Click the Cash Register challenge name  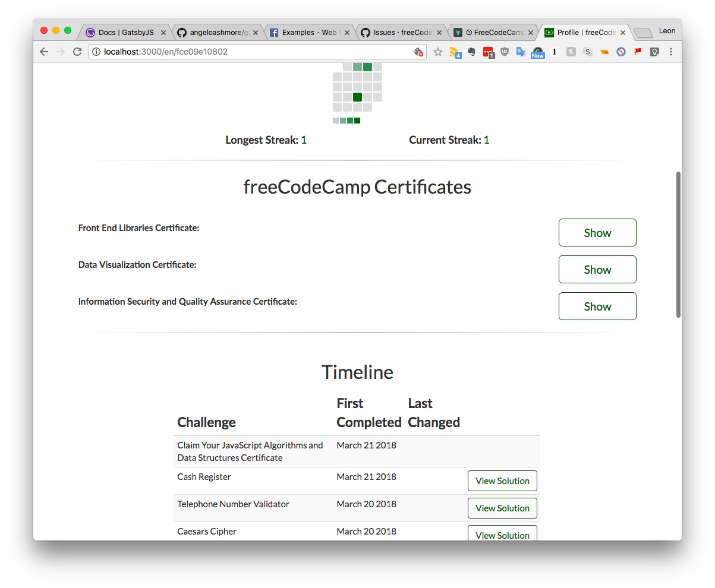point(204,477)
